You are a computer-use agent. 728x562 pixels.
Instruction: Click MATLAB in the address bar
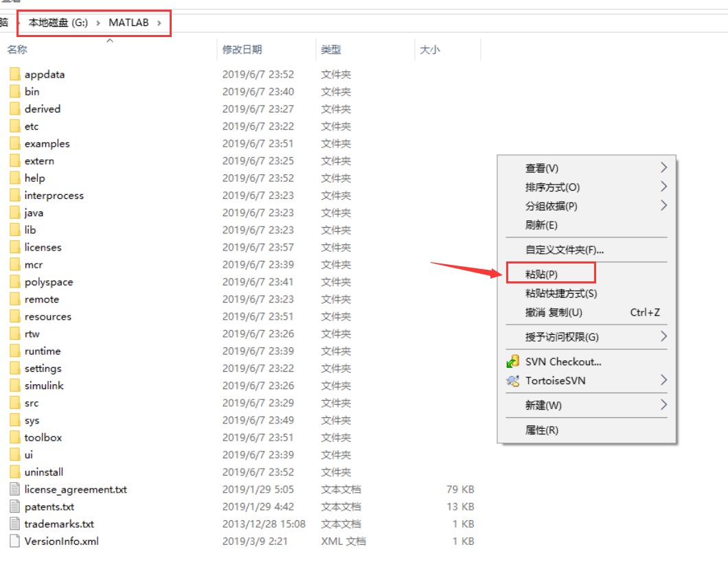pyautogui.click(x=128, y=23)
